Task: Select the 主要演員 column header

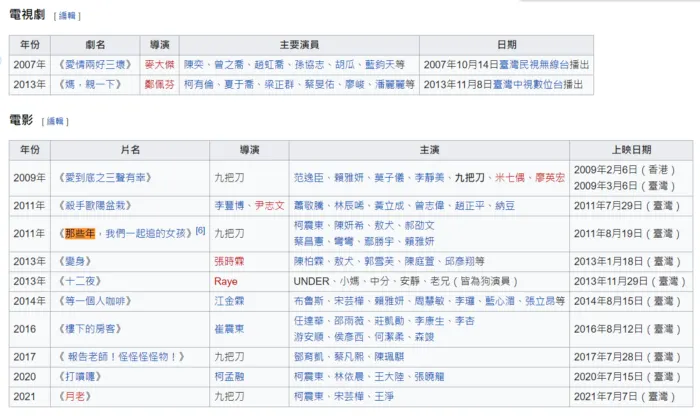Action: (x=299, y=45)
